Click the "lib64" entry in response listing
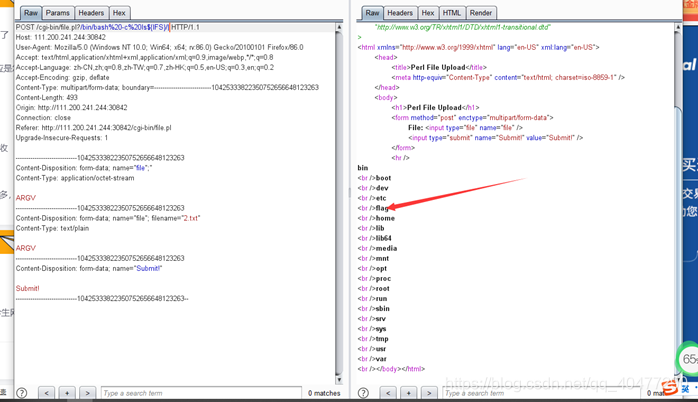The width and height of the screenshot is (698, 402). 384,238
